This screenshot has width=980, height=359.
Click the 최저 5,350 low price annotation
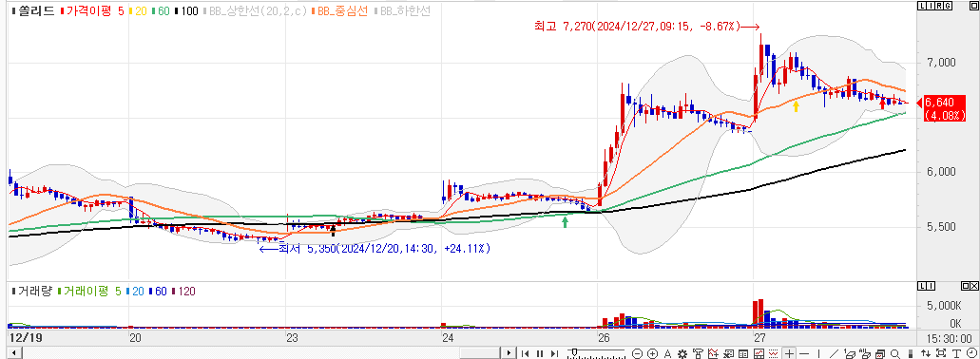pyautogui.click(x=375, y=249)
